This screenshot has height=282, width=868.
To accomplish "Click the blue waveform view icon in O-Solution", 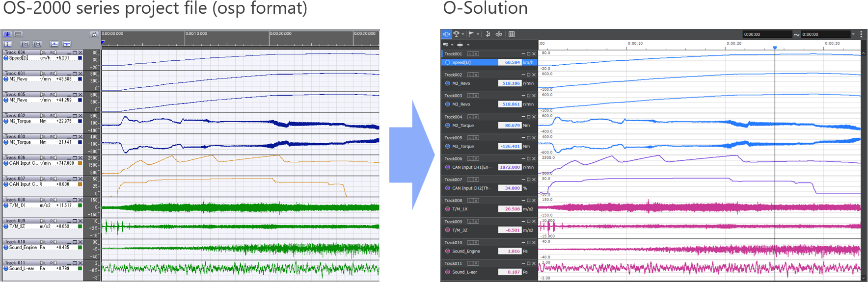I will click(x=446, y=34).
